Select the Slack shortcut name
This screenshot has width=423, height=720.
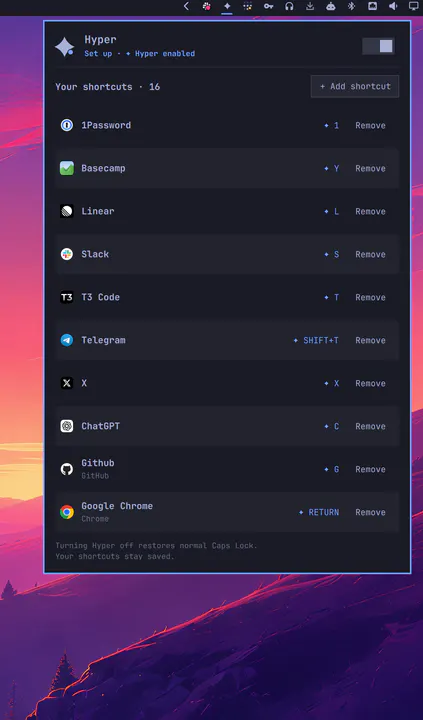[95, 254]
